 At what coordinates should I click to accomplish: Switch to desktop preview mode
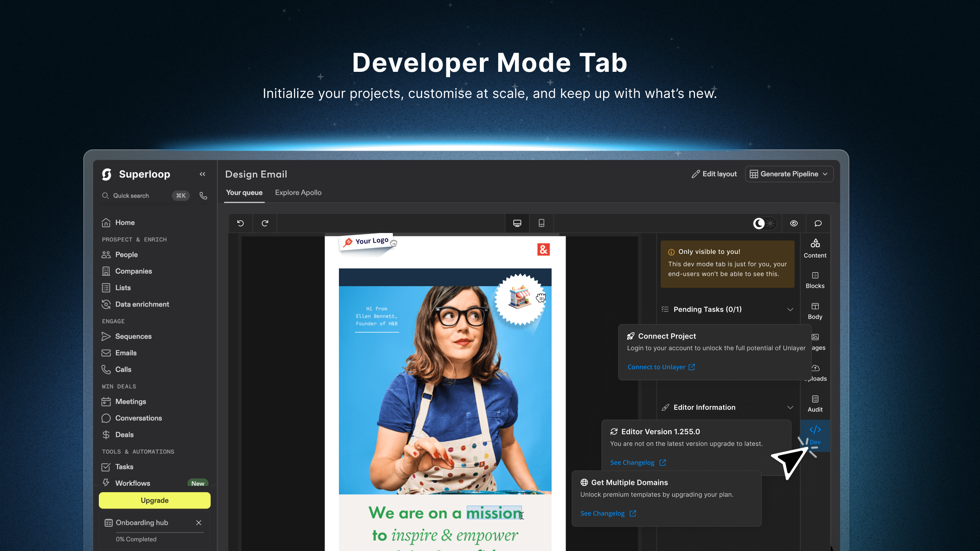click(x=517, y=223)
